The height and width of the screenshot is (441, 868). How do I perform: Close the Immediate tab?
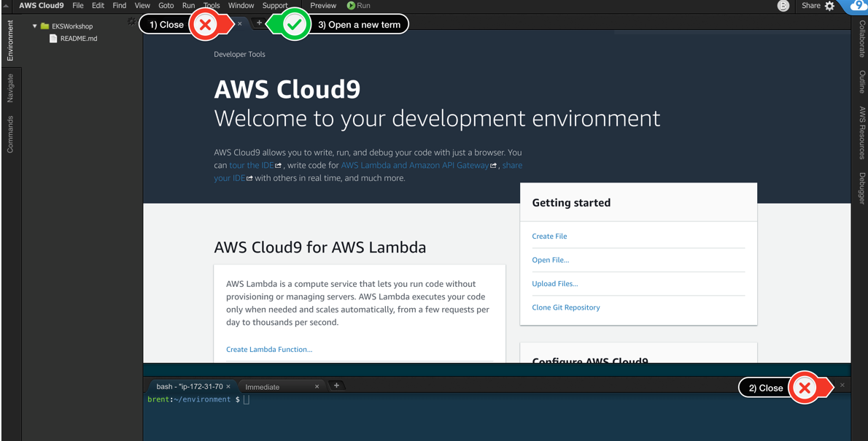(317, 387)
